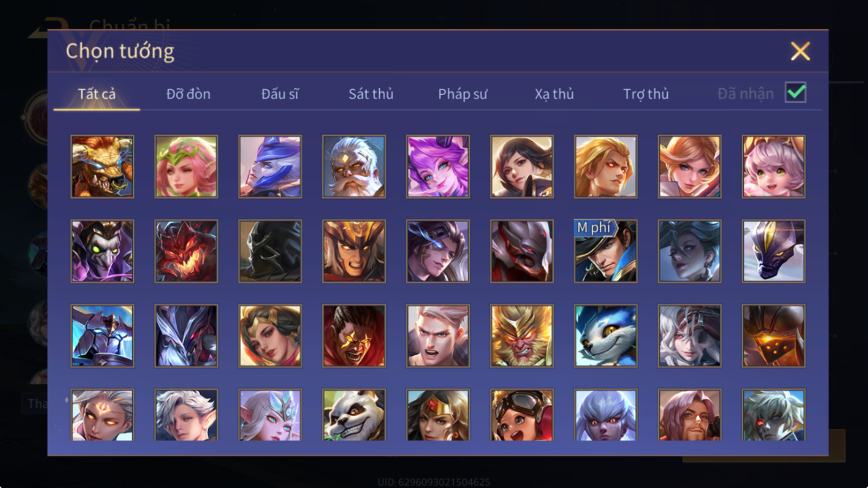Screen dimensions: 868x488
Task: Switch to the 'Đỡ đòn' tab
Action: pyautogui.click(x=188, y=94)
